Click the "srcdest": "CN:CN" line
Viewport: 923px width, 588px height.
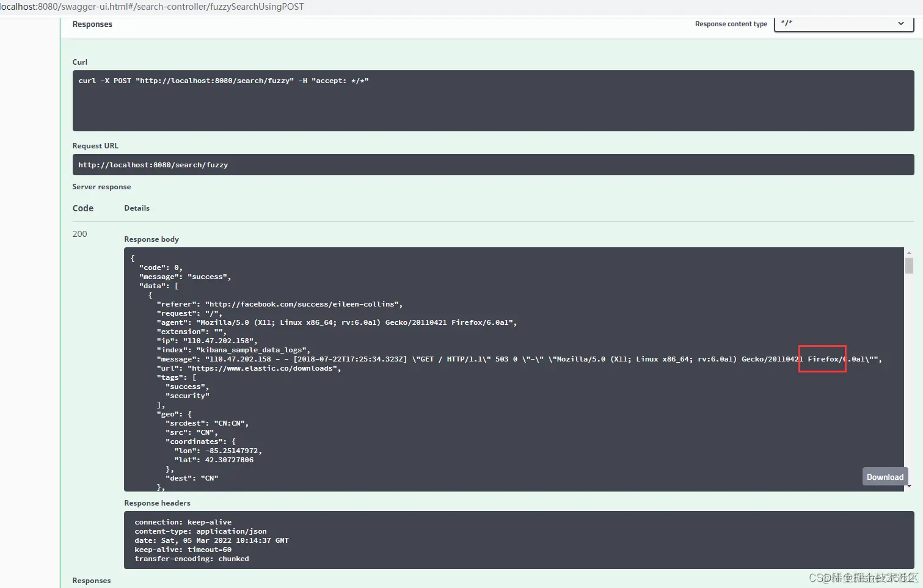click(207, 423)
